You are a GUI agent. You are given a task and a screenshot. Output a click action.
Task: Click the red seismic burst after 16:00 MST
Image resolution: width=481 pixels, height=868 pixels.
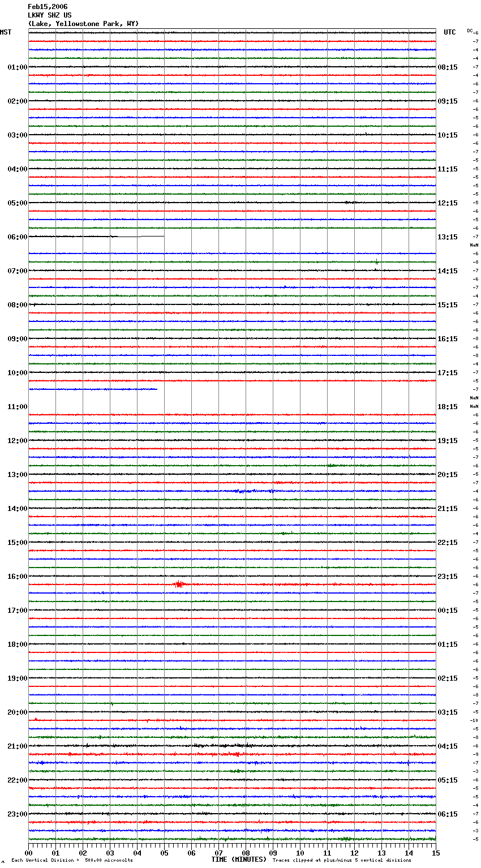click(179, 584)
